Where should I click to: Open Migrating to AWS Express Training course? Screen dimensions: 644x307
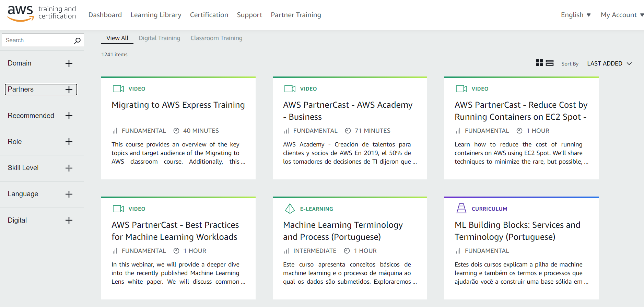[x=178, y=105]
